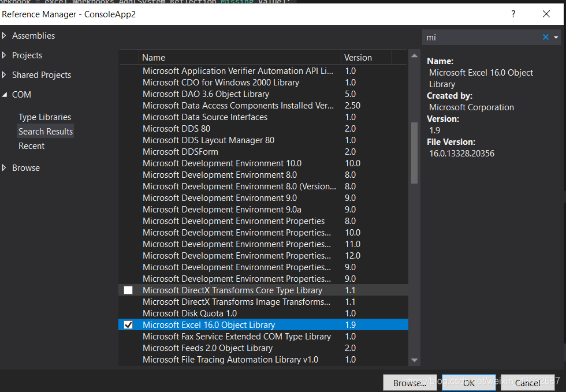Click the scrollbar down arrow
Image resolution: width=566 pixels, height=392 pixels.
(415, 360)
